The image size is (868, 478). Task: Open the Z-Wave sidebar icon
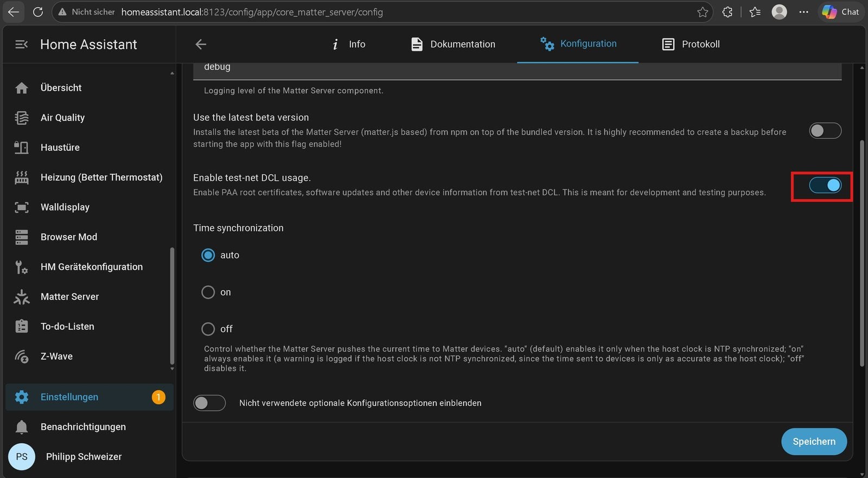click(x=22, y=356)
